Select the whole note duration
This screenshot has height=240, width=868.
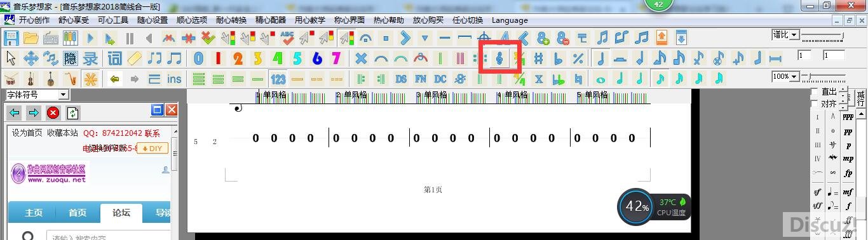point(600,79)
